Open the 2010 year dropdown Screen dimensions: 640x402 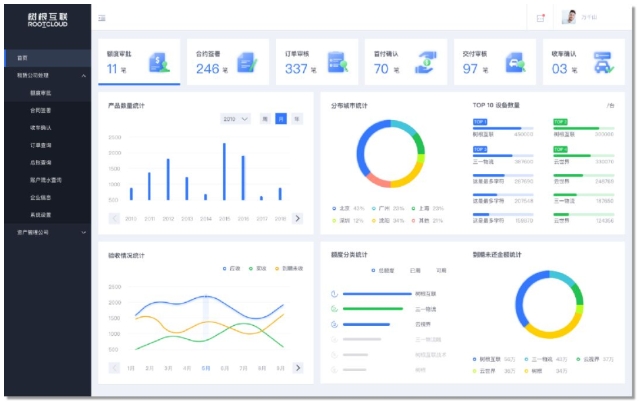(x=235, y=119)
